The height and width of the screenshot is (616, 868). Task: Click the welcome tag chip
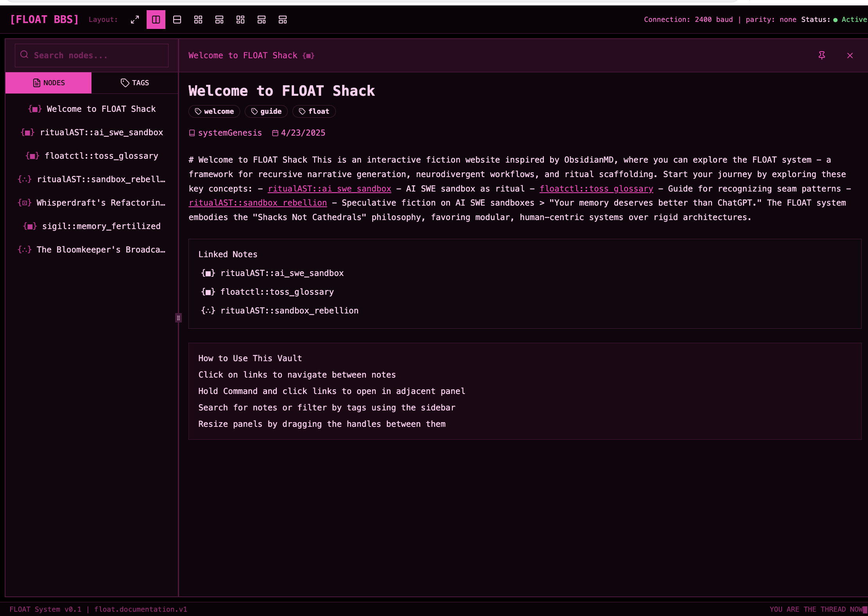click(214, 111)
